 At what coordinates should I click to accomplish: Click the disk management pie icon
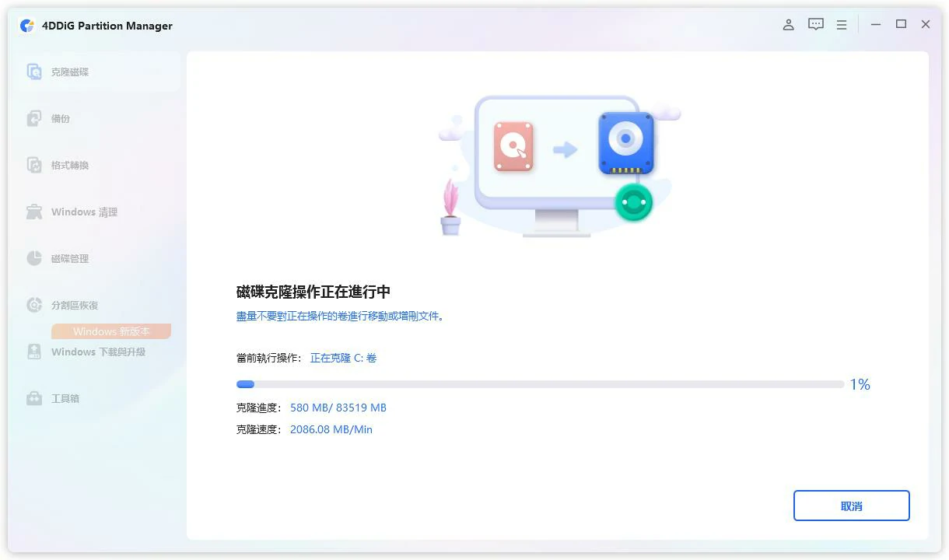click(34, 258)
